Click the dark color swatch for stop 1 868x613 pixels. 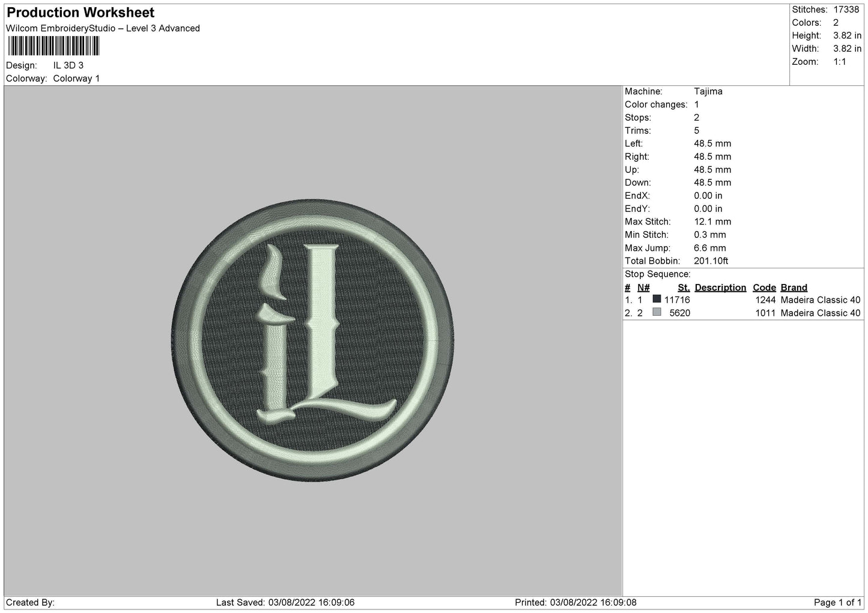point(657,299)
